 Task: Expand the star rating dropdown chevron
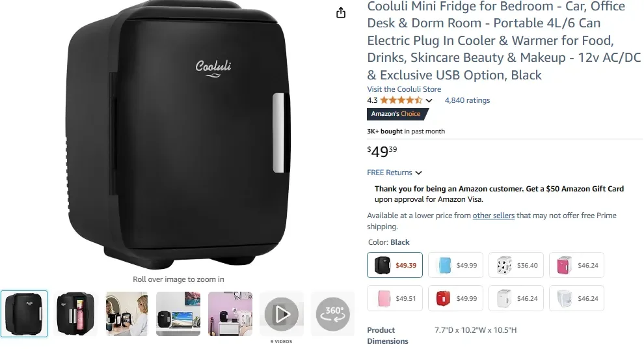(429, 100)
